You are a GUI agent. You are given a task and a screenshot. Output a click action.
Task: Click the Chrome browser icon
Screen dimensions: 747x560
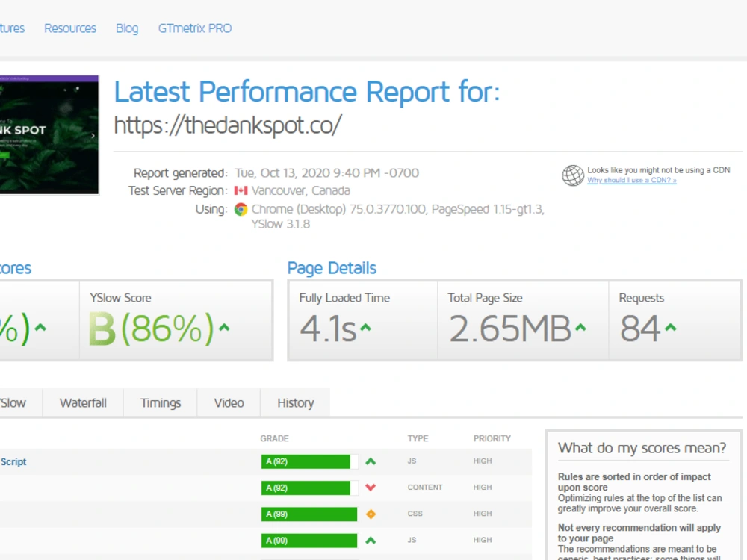[241, 209]
